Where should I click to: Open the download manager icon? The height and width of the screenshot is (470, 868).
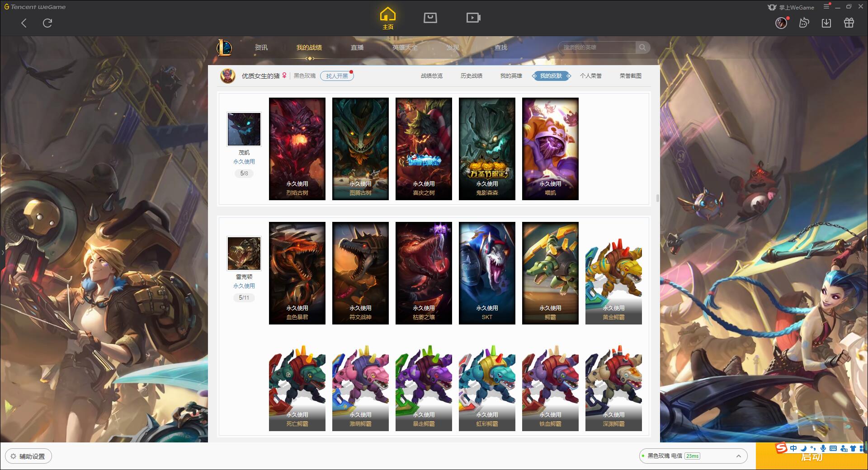pos(826,23)
